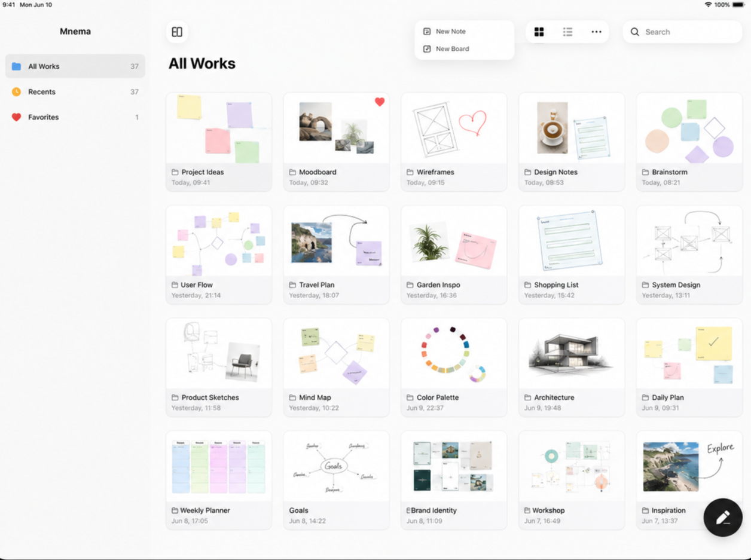
Task: Switch to grid view
Action: (x=539, y=32)
